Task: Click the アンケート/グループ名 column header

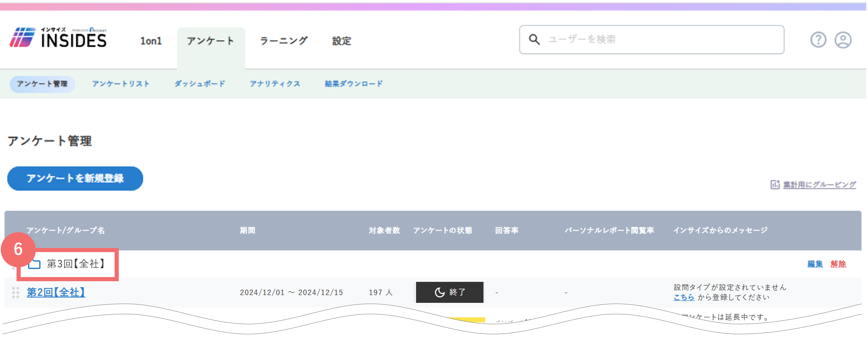Action: [x=66, y=231]
